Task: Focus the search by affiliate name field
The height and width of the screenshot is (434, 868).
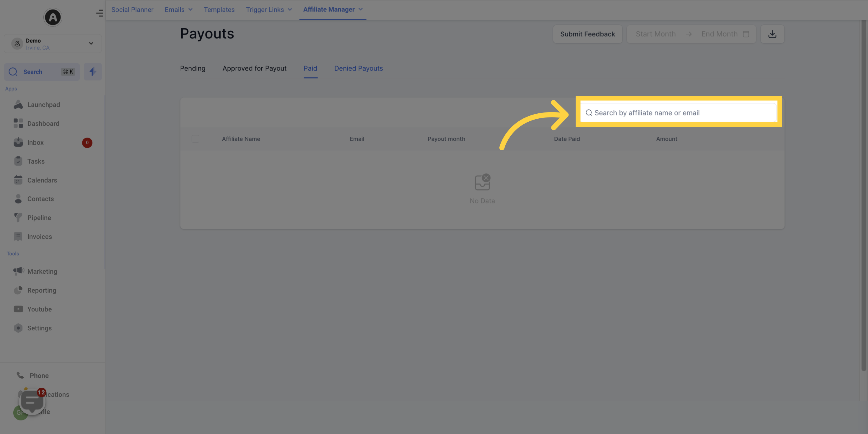Action: [x=679, y=112]
